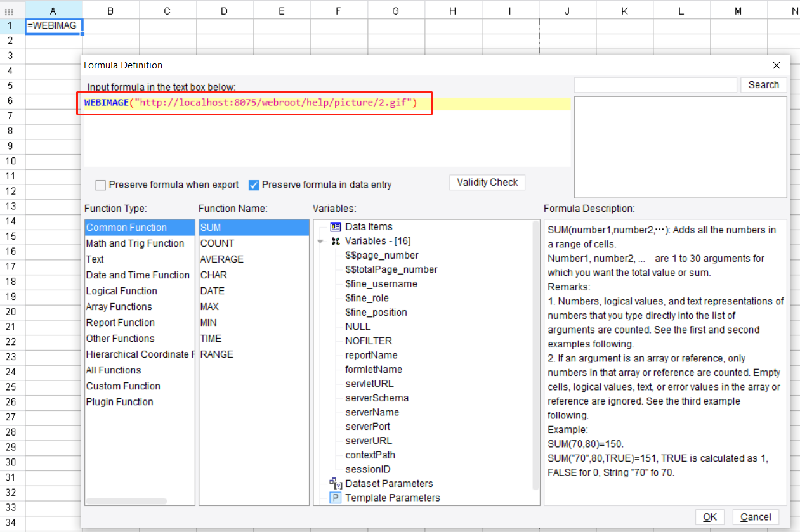Choose the AVERAGE function name
The width and height of the screenshot is (800, 532).
pyautogui.click(x=221, y=259)
